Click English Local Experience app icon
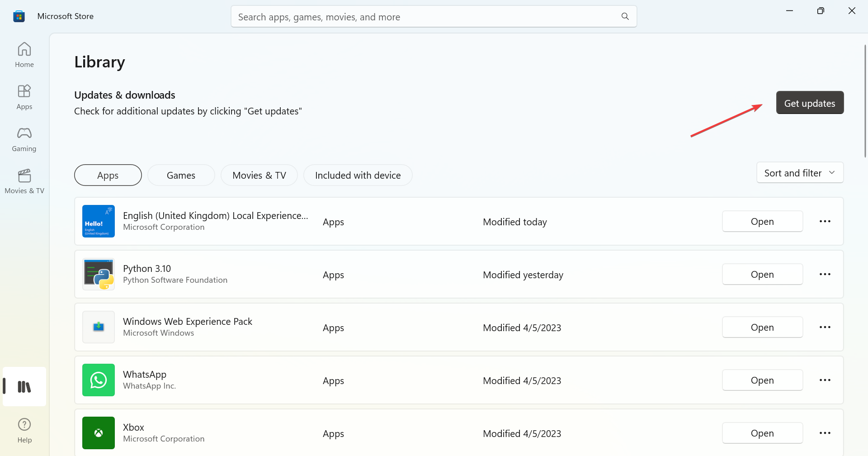This screenshot has width=868, height=456. click(x=99, y=221)
